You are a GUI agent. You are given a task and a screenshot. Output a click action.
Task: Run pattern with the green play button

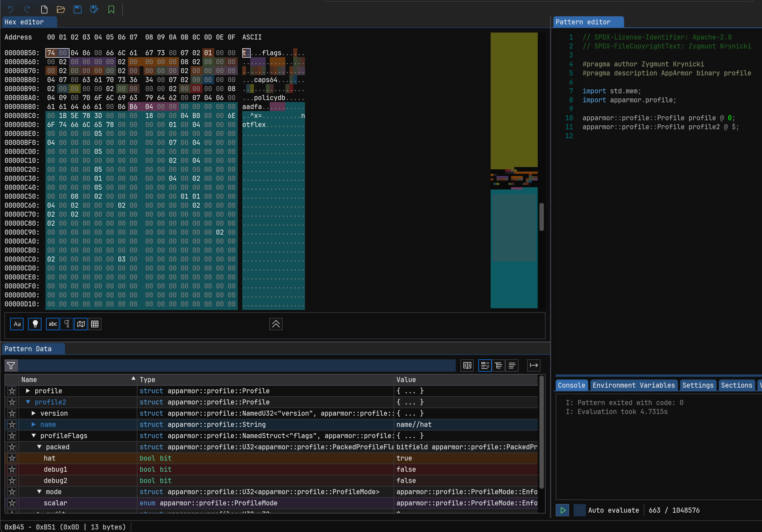[x=563, y=510]
